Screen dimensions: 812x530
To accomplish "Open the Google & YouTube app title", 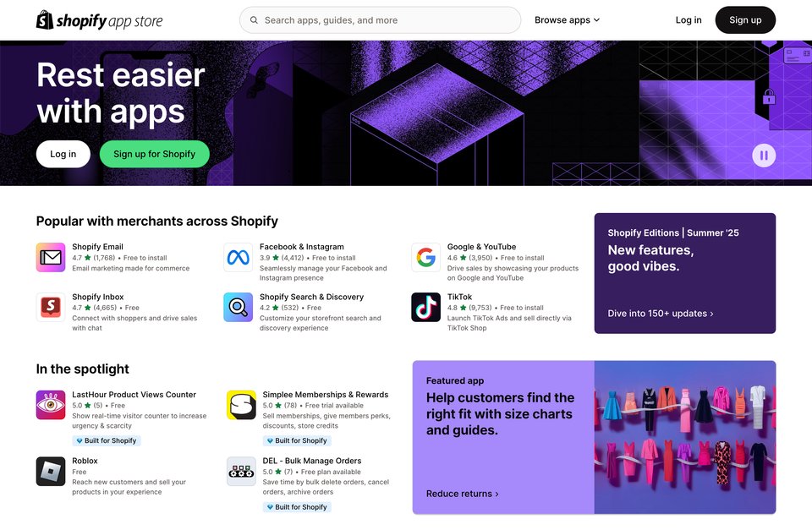I will pyautogui.click(x=481, y=247).
